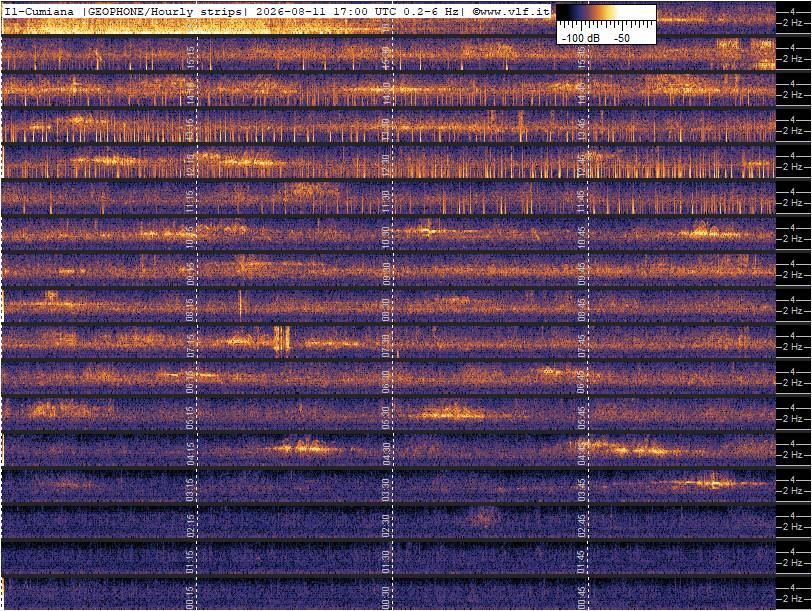Select the 10:45 time marker
Image resolution: width=812 pixels, height=611 pixels.
click(x=583, y=238)
